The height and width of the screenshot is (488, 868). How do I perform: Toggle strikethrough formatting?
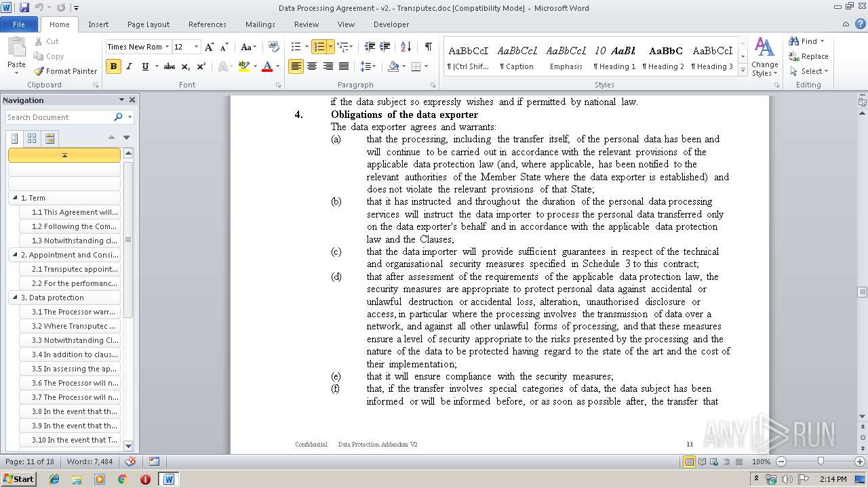tap(170, 66)
